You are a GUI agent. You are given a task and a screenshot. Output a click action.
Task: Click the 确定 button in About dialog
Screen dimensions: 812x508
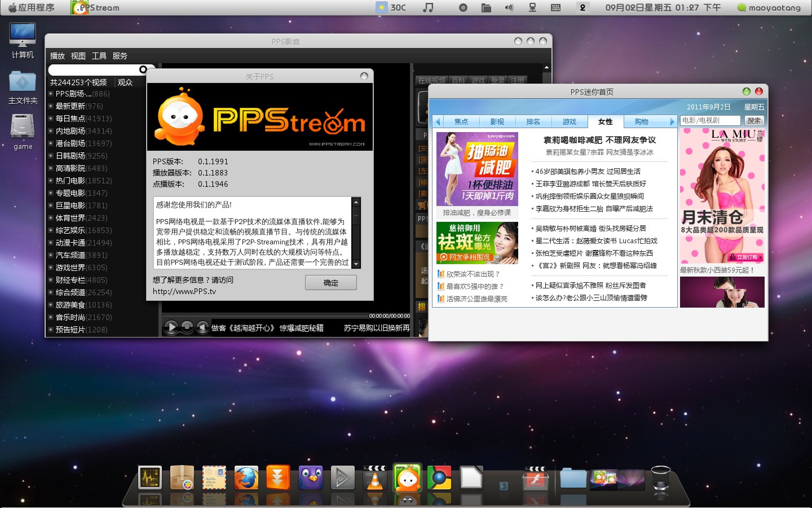tap(331, 283)
